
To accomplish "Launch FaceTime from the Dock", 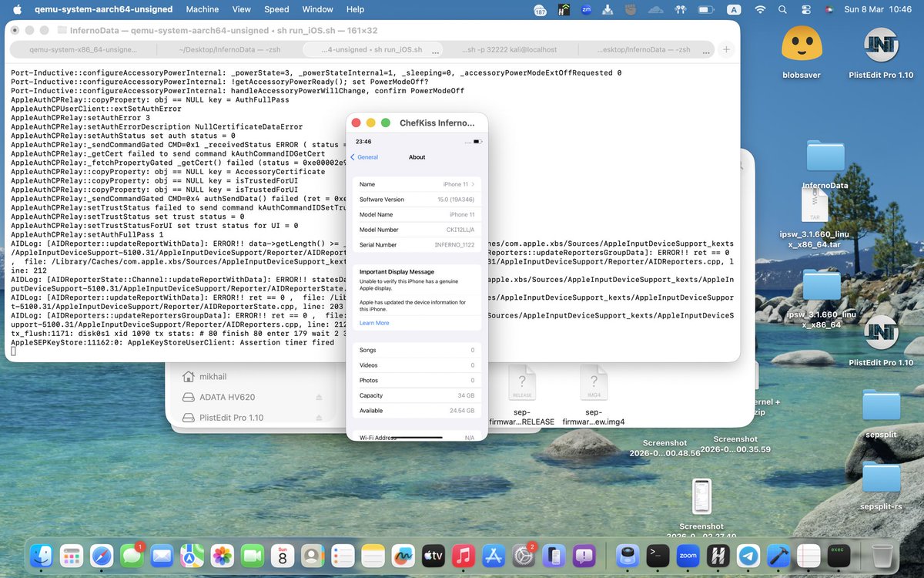I will [x=253, y=556].
